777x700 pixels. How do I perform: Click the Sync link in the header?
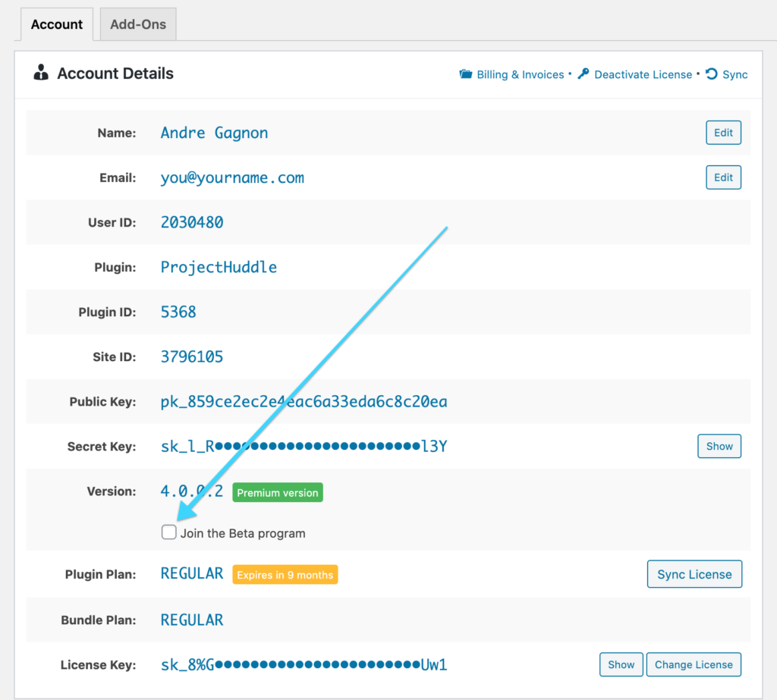tap(734, 74)
